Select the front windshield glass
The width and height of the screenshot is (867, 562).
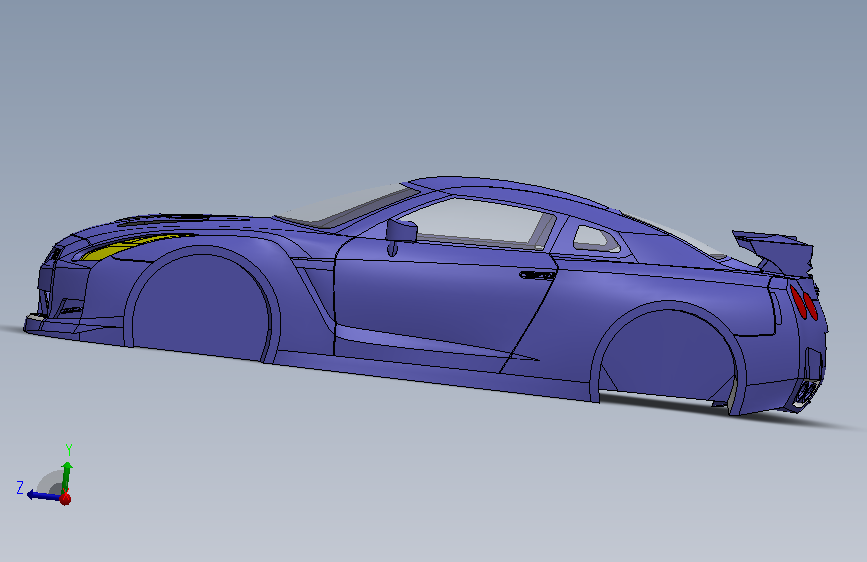tap(346, 207)
